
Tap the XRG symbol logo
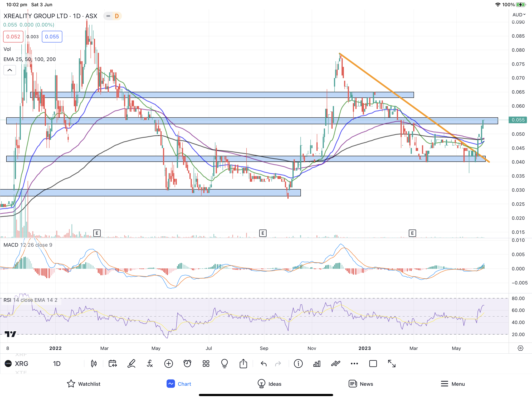8,364
